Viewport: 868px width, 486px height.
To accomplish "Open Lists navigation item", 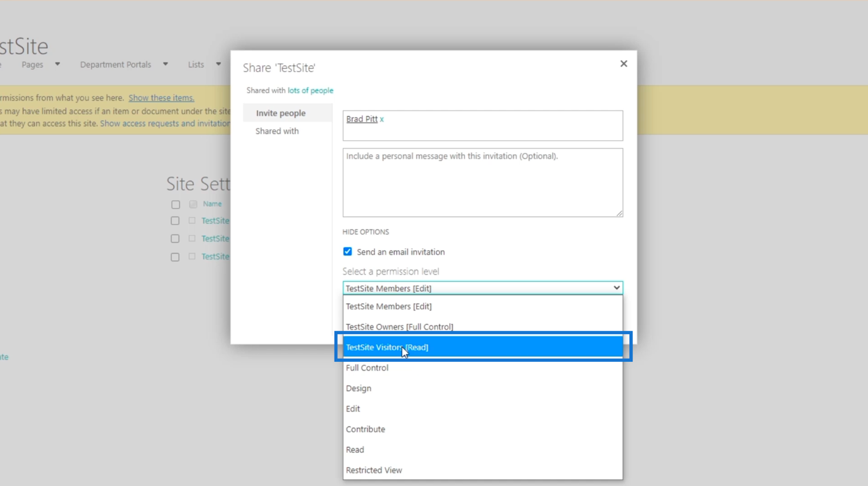I will click(196, 65).
